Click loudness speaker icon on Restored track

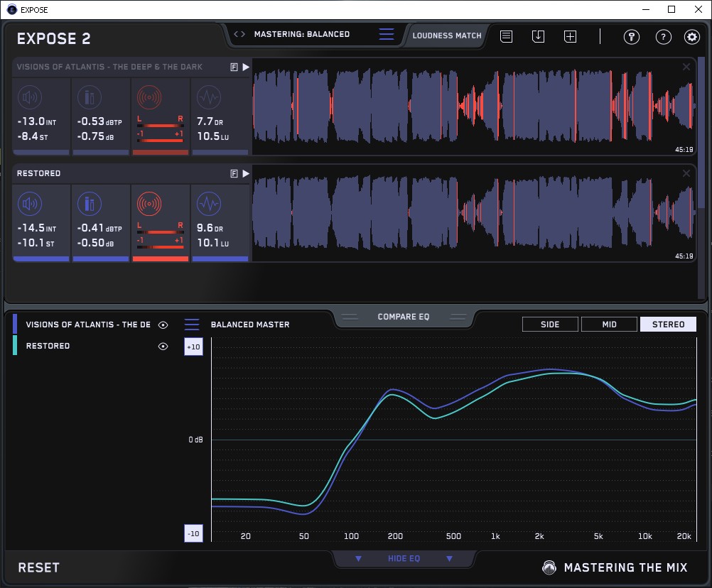30,204
